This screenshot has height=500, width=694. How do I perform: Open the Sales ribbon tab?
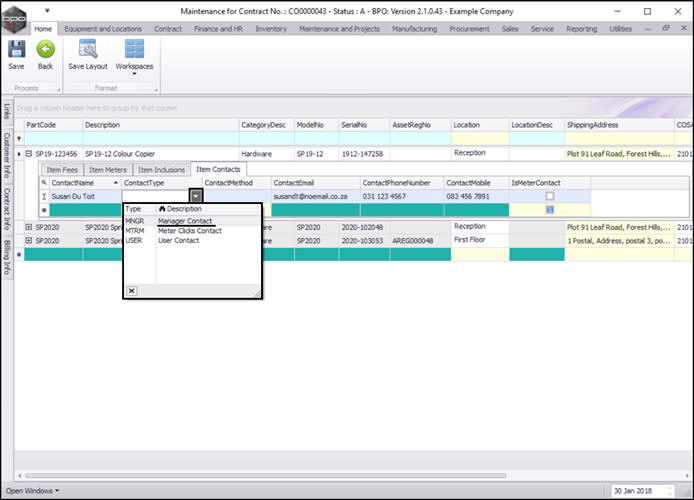click(x=510, y=29)
